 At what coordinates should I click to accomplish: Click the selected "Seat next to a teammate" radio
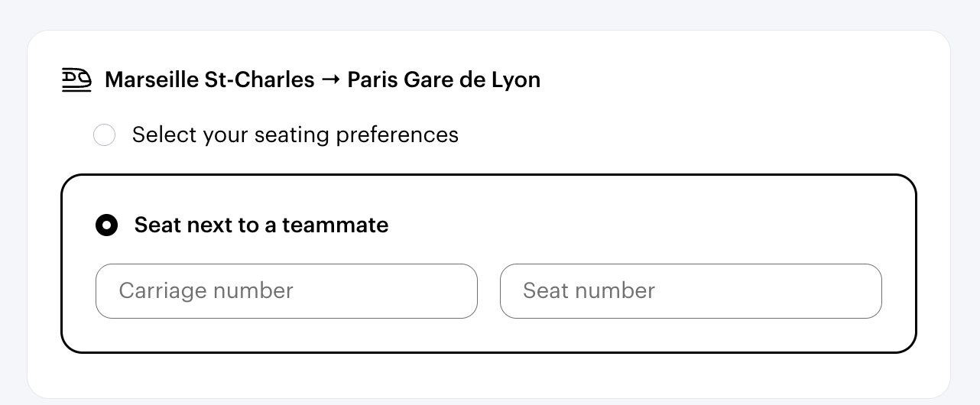[106, 225]
